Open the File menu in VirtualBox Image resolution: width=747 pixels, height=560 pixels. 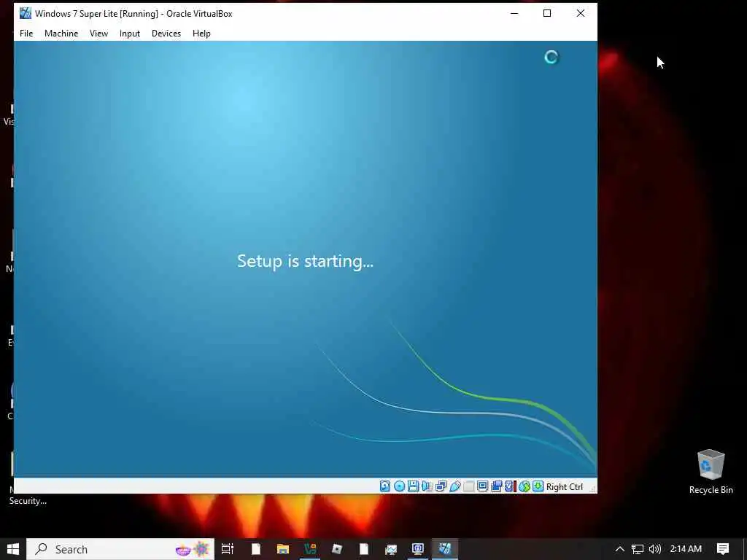26,34
